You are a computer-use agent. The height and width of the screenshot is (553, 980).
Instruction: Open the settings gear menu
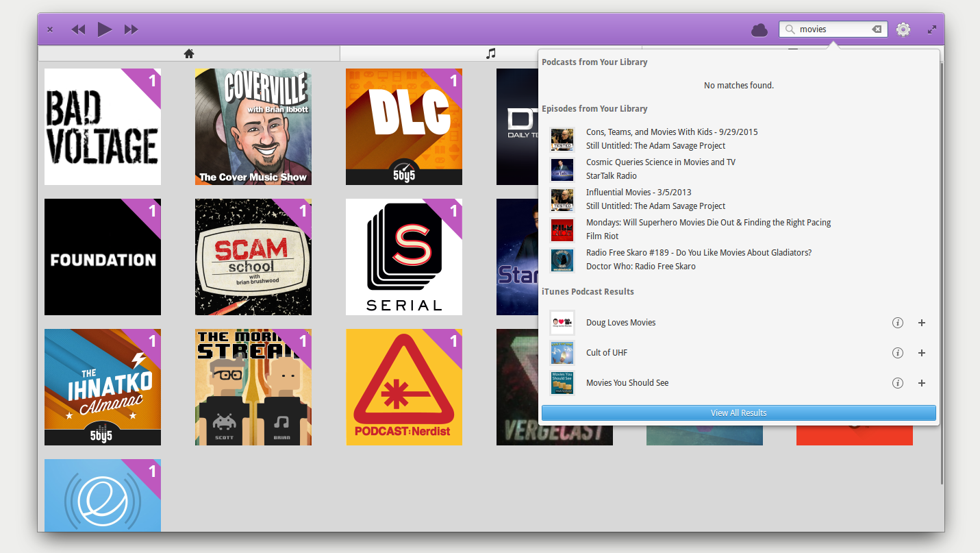[x=903, y=29]
